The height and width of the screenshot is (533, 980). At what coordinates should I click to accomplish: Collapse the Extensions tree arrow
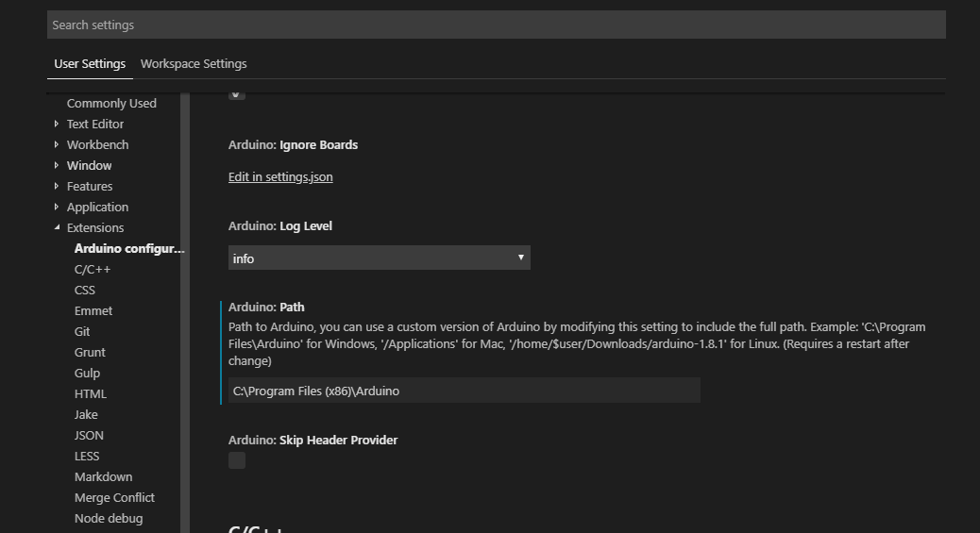coord(57,228)
